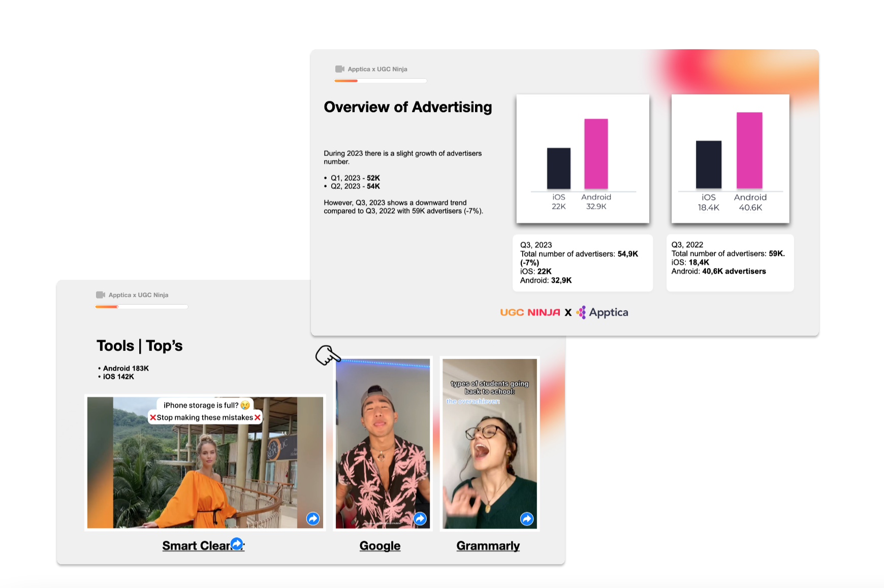
Task: Click the 'Android: 32,9K' text
Action: pyautogui.click(x=546, y=280)
